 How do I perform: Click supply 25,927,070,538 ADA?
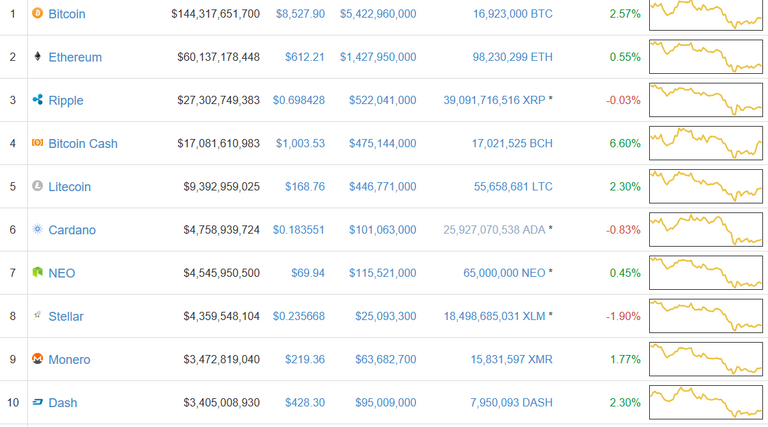(x=494, y=230)
